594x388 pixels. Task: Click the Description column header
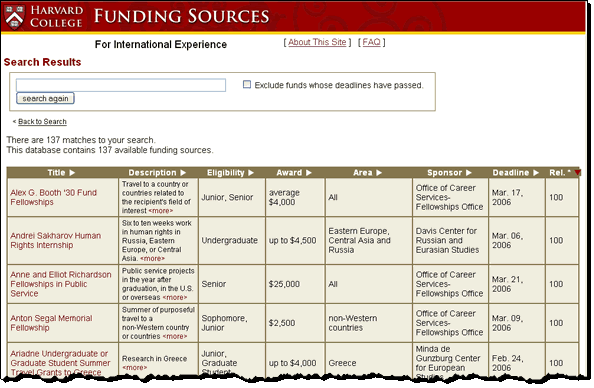152,173
